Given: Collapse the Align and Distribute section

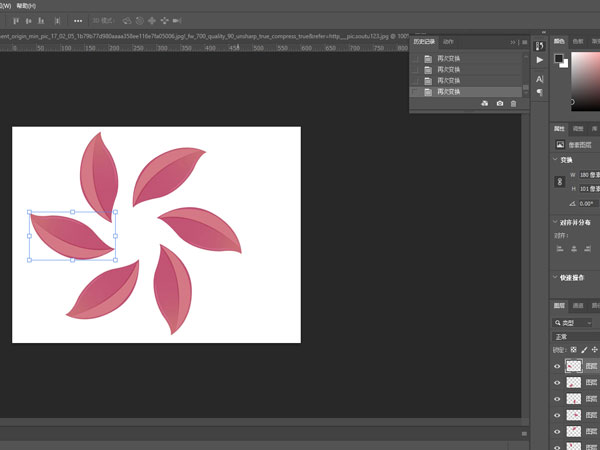Looking at the screenshot, I should tap(556, 222).
